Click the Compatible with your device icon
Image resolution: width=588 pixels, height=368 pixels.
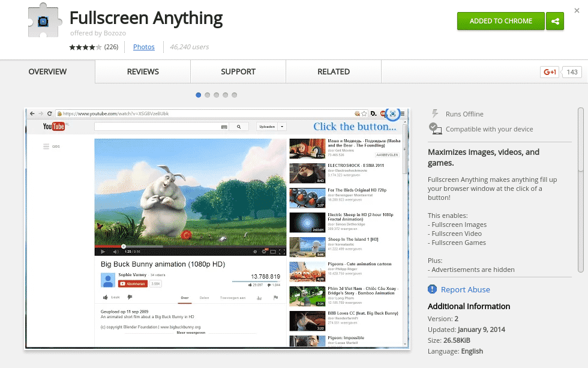point(435,128)
